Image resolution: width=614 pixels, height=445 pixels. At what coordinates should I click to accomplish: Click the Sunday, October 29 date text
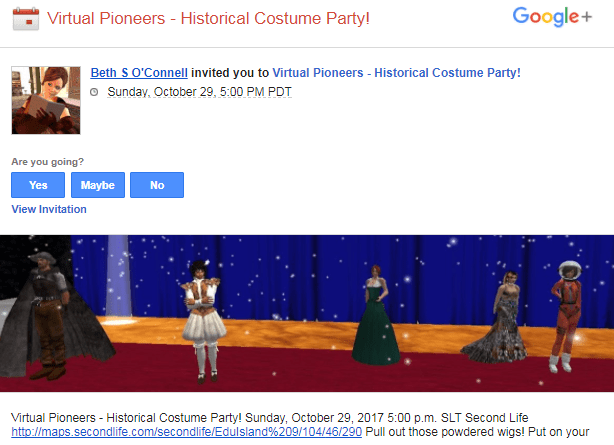point(199,92)
